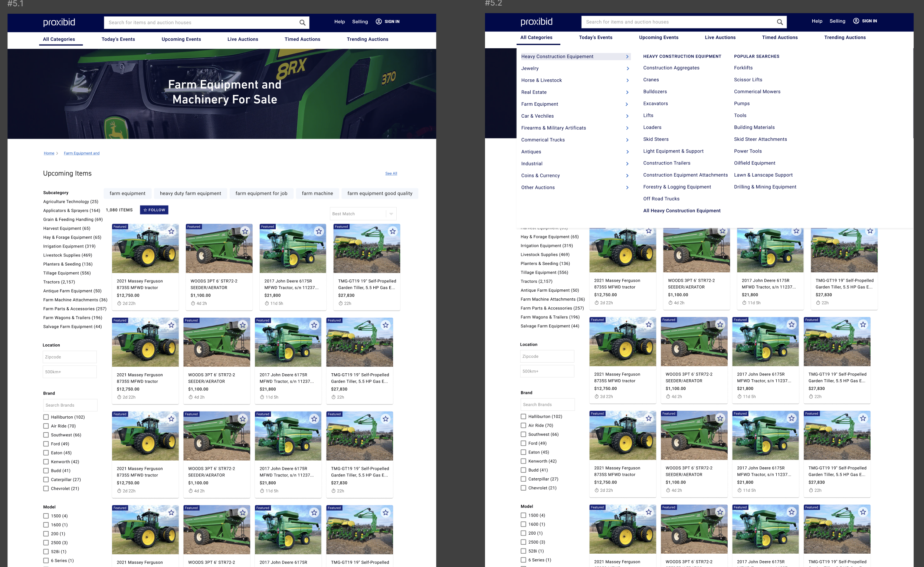Click the proxibid logo in frame #5.1
This screenshot has height=567, width=924.
[59, 22]
